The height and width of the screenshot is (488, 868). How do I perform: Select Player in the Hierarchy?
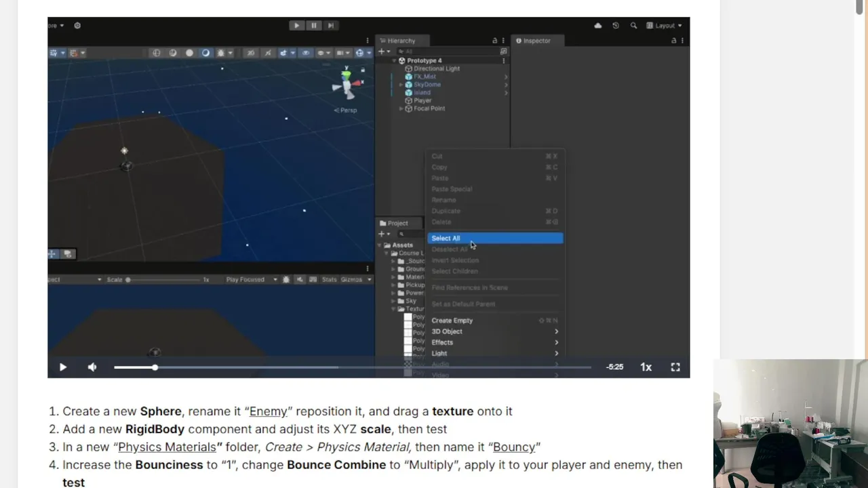click(x=422, y=100)
